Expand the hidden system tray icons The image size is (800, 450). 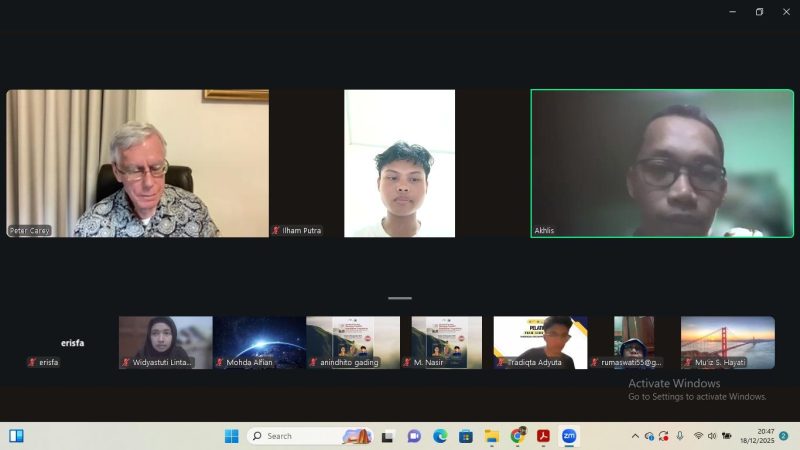(x=635, y=436)
